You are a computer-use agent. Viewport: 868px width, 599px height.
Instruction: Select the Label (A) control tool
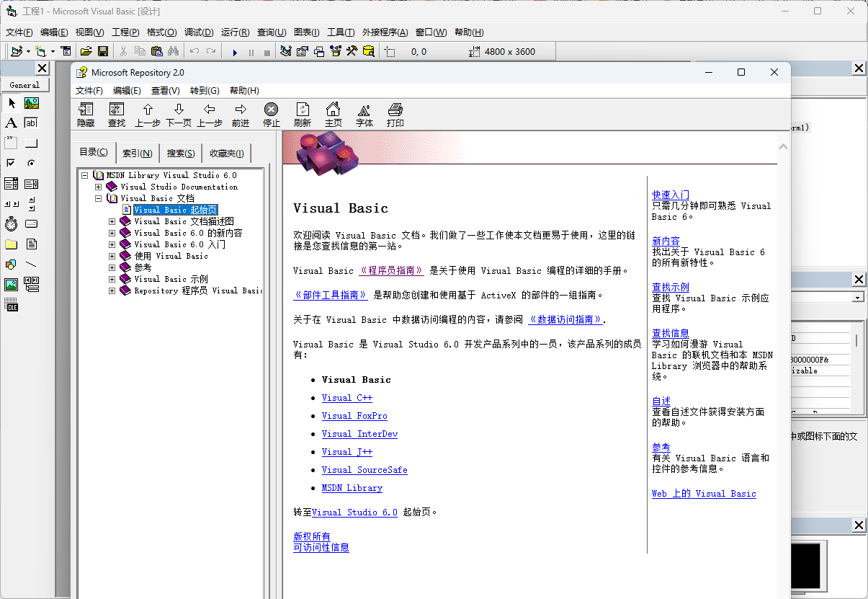(11, 123)
